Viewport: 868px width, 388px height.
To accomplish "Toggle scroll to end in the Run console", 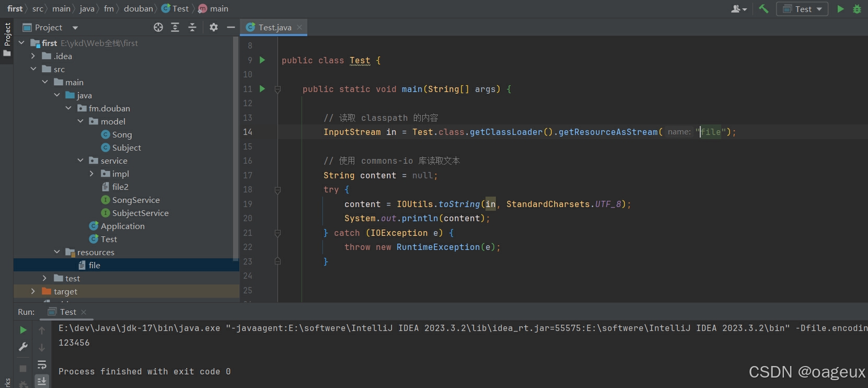I will pyautogui.click(x=42, y=381).
